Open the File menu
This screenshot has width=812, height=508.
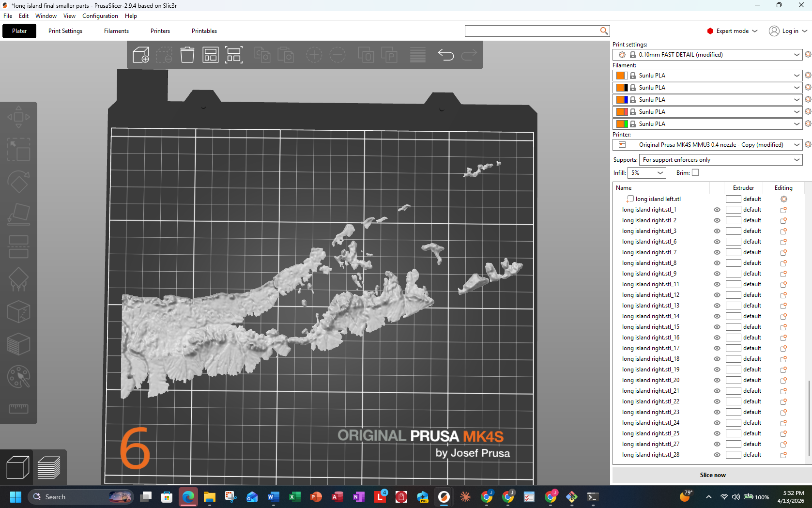(x=8, y=16)
